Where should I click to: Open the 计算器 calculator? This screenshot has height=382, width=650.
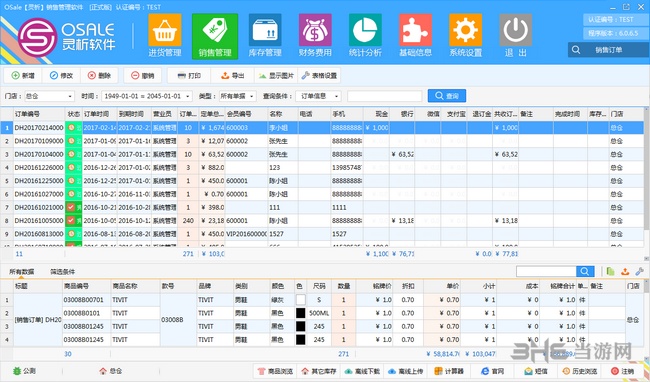point(449,371)
